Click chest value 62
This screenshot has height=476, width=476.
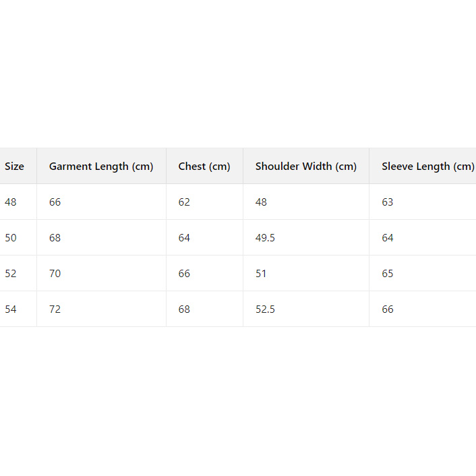(x=184, y=202)
